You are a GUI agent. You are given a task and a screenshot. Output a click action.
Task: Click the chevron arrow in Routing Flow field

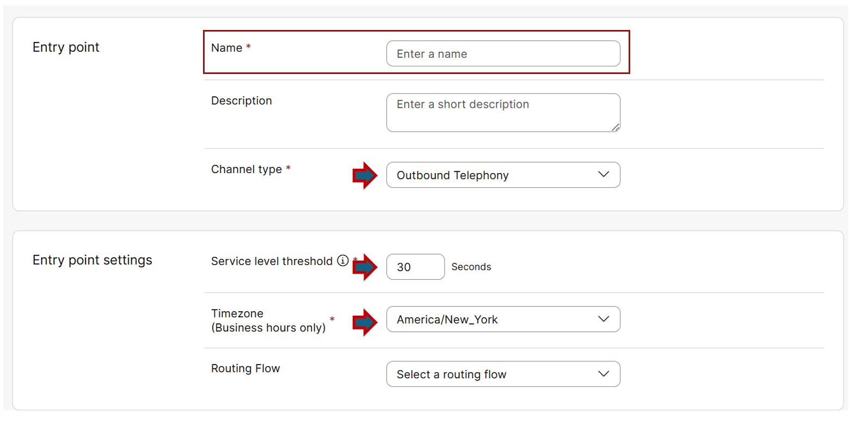click(x=603, y=374)
